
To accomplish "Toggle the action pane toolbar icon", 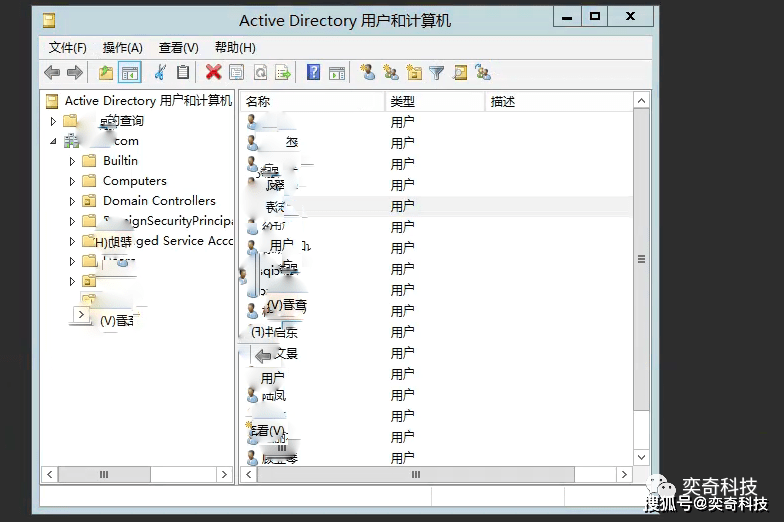I will 337,73.
